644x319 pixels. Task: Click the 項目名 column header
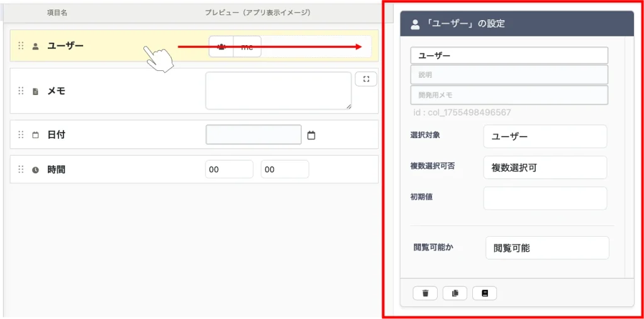click(57, 13)
